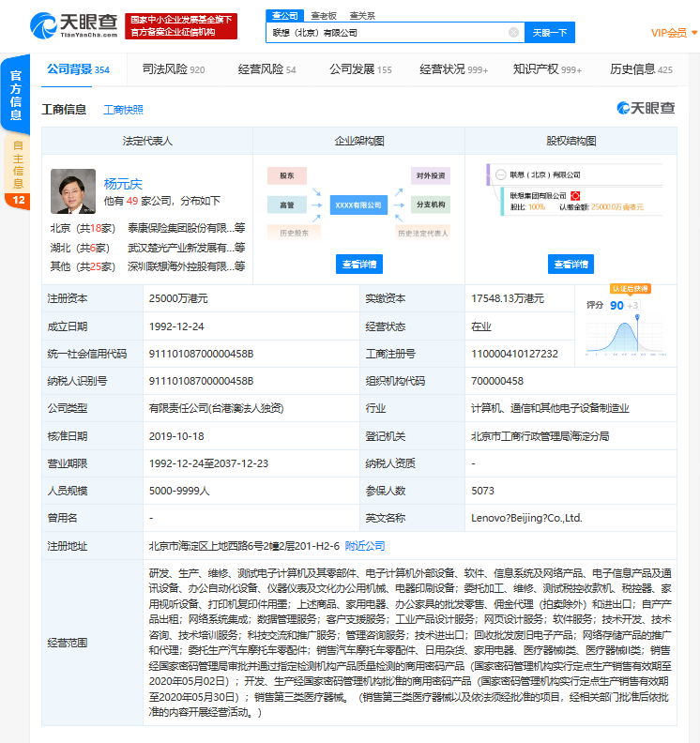This screenshot has height=743, width=700.
Task: Click 深圳联想海外控股有限 company link
Action: pyautogui.click(x=186, y=266)
